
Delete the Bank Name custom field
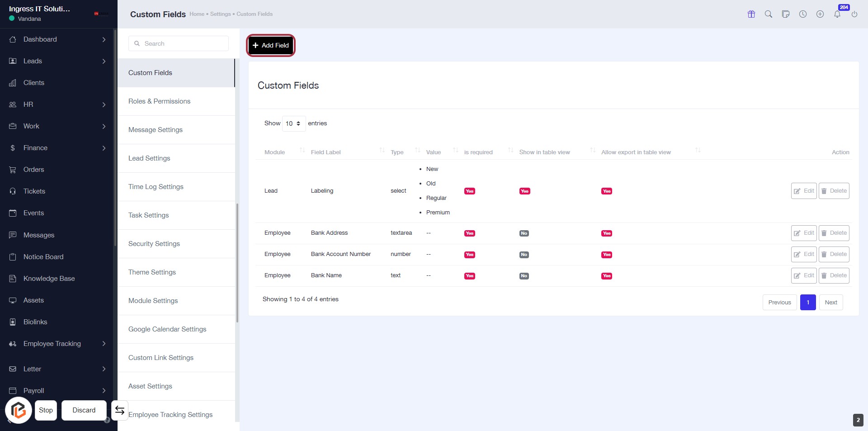(x=834, y=275)
